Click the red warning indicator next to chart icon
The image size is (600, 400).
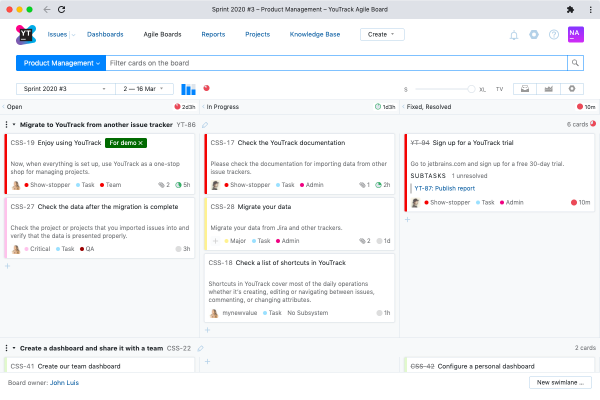[206, 88]
